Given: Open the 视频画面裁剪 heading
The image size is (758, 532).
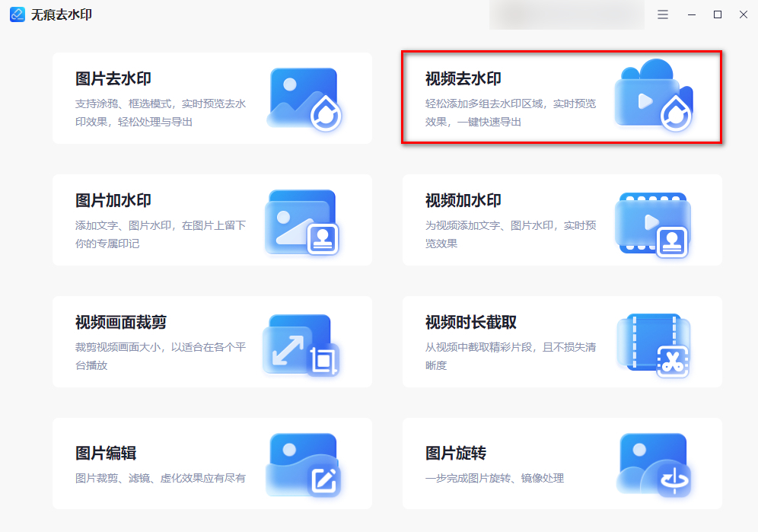Looking at the screenshot, I should click(x=121, y=322).
